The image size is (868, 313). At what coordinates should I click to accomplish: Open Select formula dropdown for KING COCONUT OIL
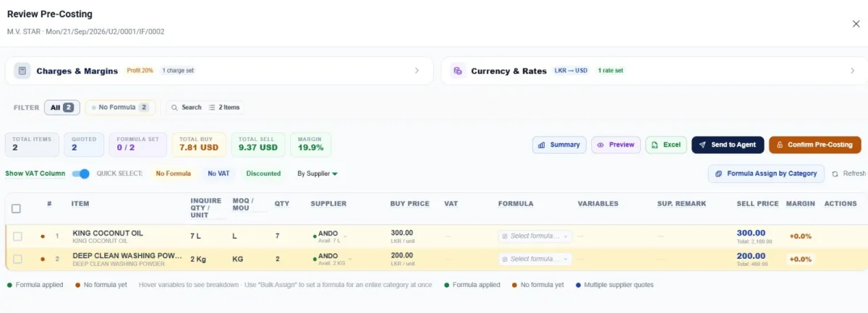(x=535, y=236)
